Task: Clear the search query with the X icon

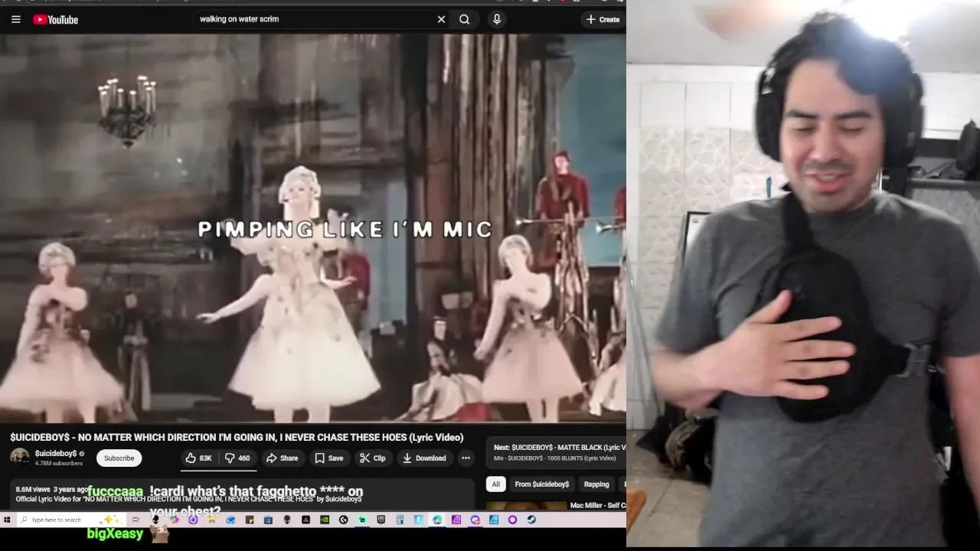Action: (441, 19)
